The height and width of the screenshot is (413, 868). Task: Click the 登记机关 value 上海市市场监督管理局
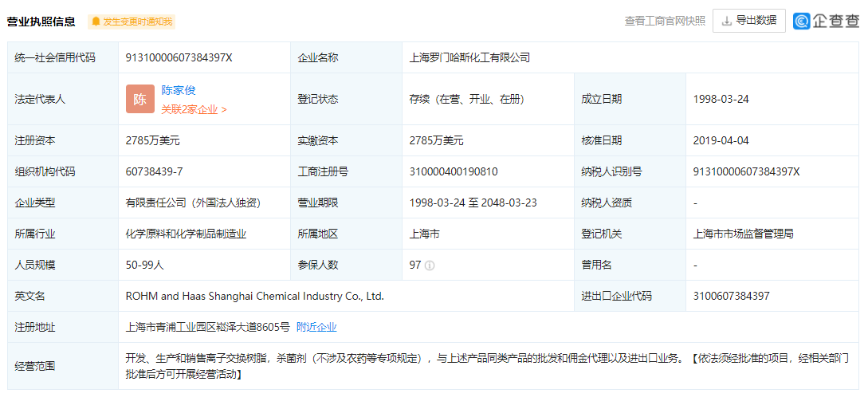[x=743, y=234]
